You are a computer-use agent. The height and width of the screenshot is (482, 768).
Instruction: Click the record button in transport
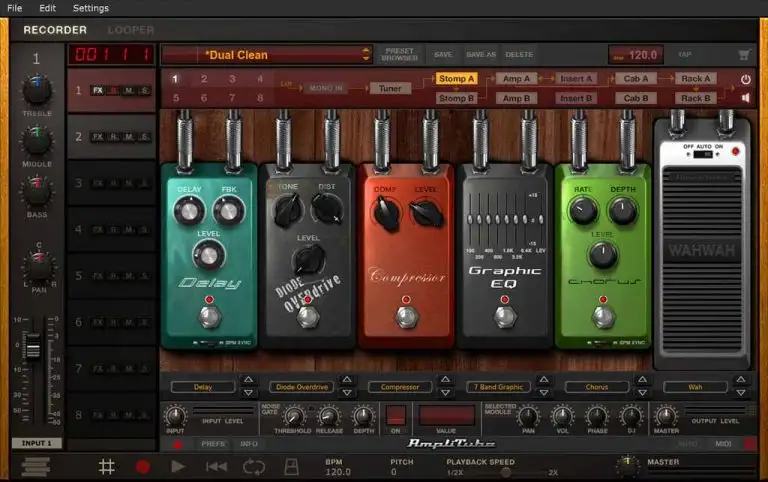pos(143,466)
